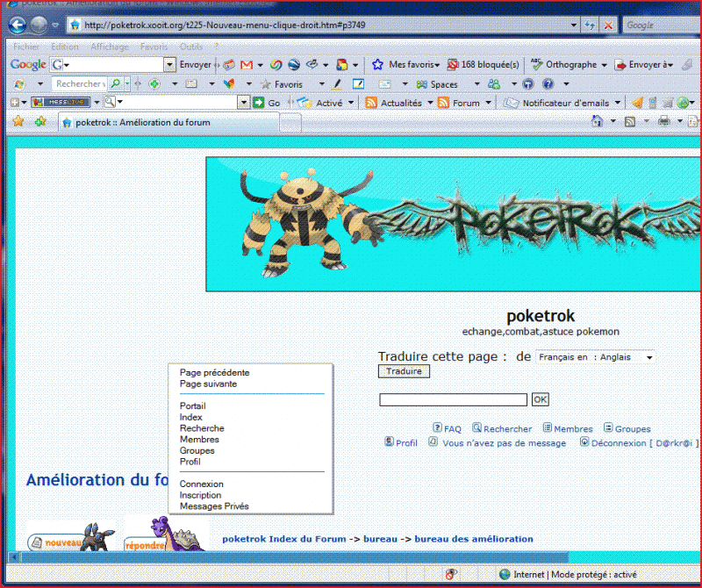Open the Rechercher forum link
The height and width of the screenshot is (588, 702).
coord(502,428)
